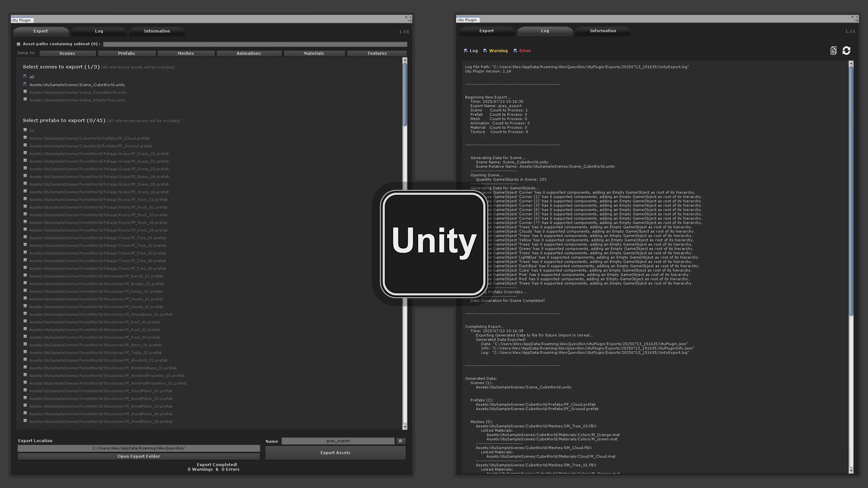868x488 pixels.
Task: Copy log via the document icon
Action: [x=833, y=51]
